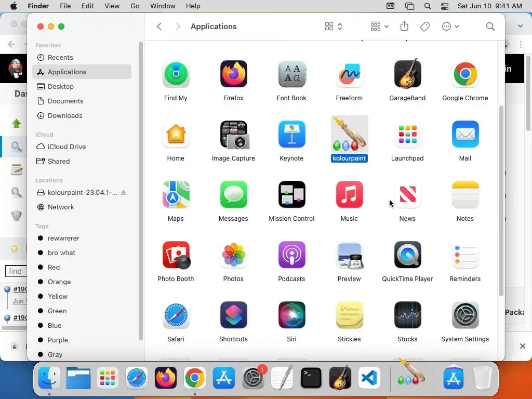Select the Home app icon
This screenshot has height=399, width=532.
pyautogui.click(x=176, y=135)
